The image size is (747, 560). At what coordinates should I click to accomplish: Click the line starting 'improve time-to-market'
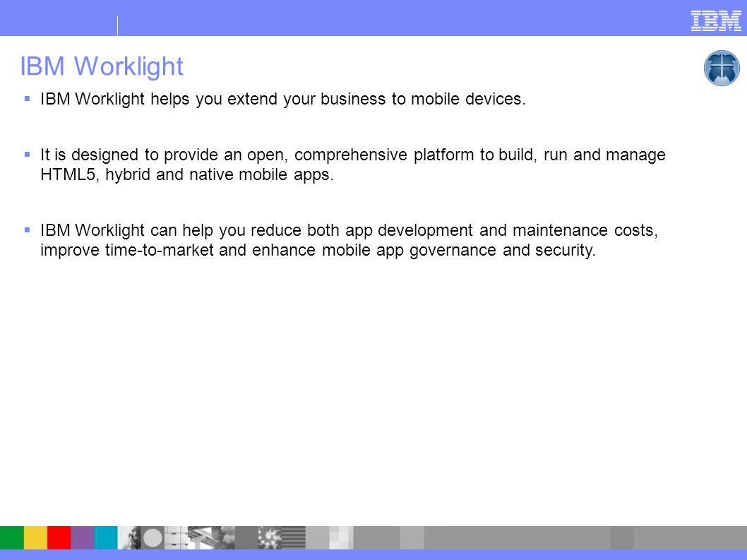pos(318,250)
